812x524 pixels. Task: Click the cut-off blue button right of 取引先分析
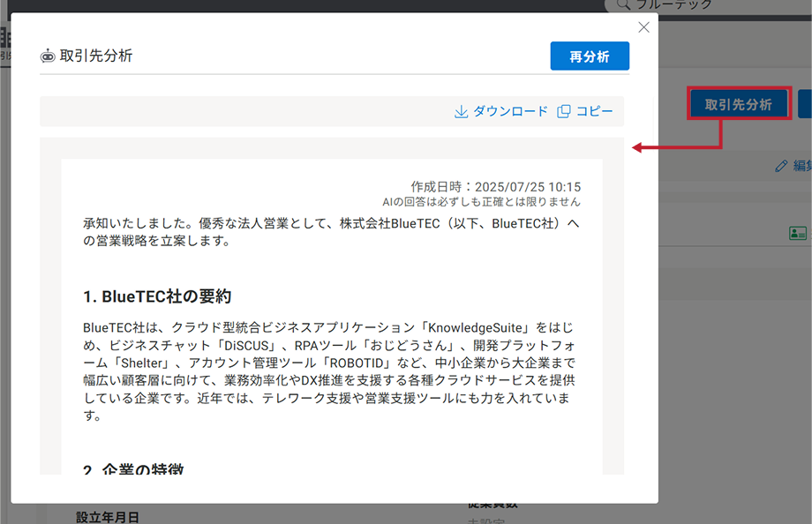tap(804, 104)
